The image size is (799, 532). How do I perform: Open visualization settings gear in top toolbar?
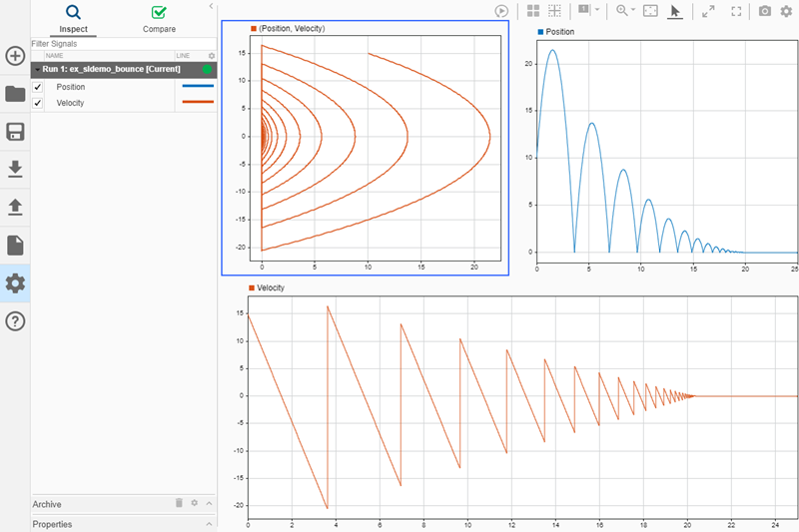[x=786, y=11]
